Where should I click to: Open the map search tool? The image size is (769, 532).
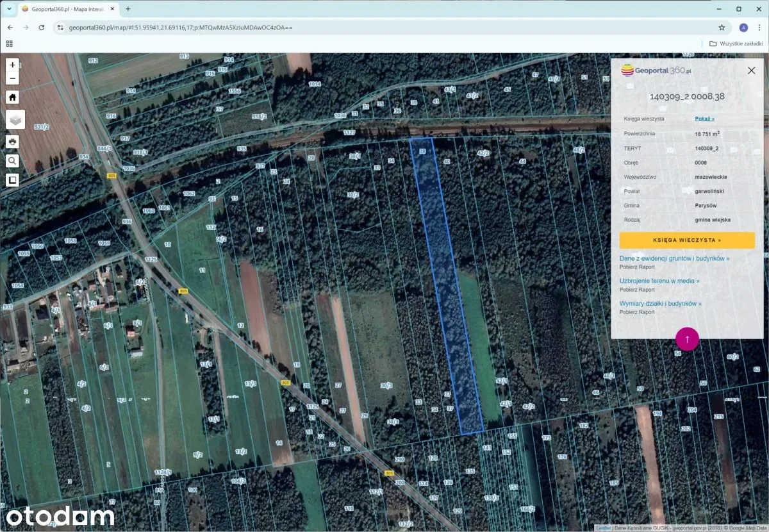pos(13,161)
